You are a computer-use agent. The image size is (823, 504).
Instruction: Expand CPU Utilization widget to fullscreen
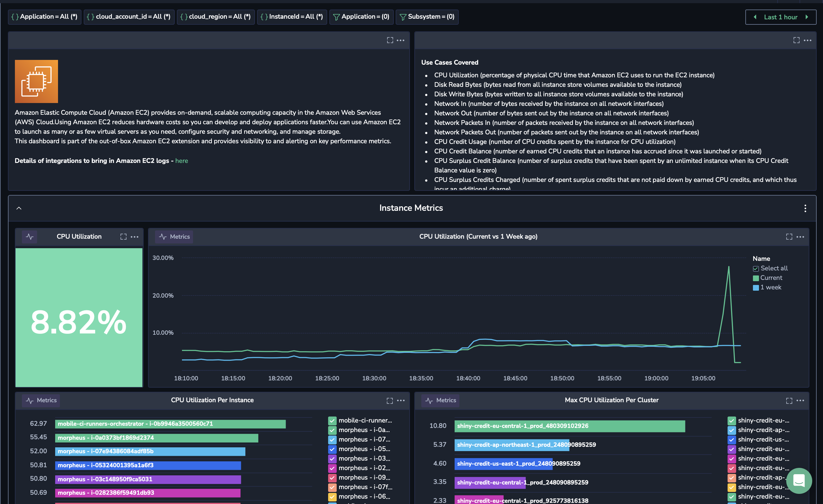click(123, 236)
